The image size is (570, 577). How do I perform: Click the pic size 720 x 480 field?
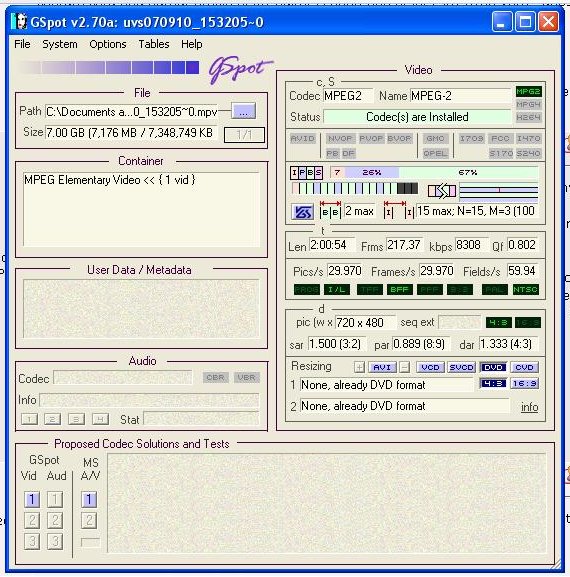tap(365, 323)
